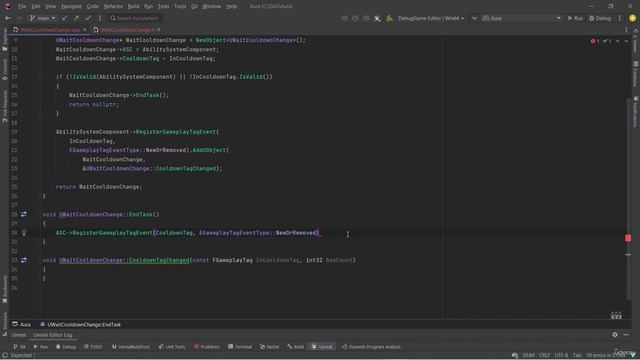
Task: Click the red error count indicator
Action: pyautogui.click(x=595, y=41)
